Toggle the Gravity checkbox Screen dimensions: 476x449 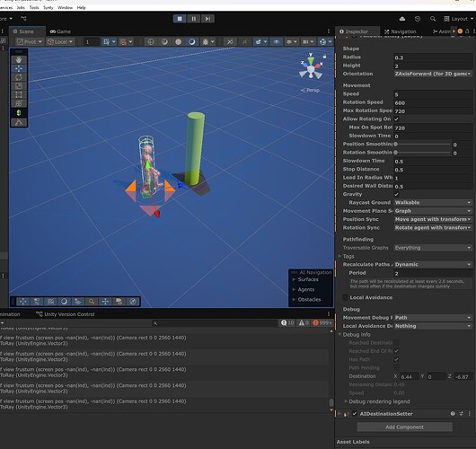(x=396, y=194)
